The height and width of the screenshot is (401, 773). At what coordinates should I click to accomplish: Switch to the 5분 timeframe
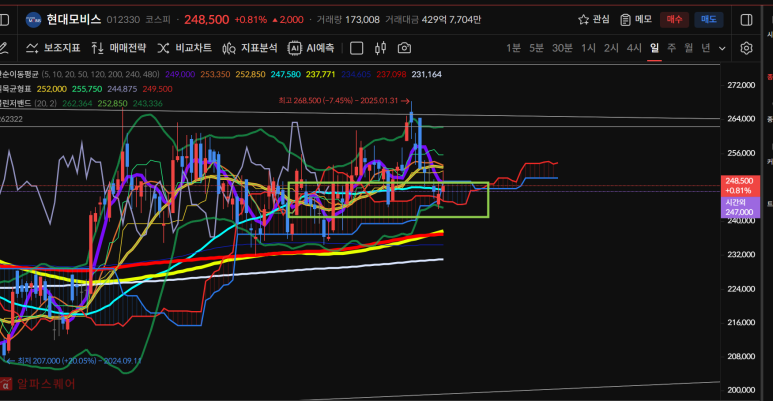(536, 48)
